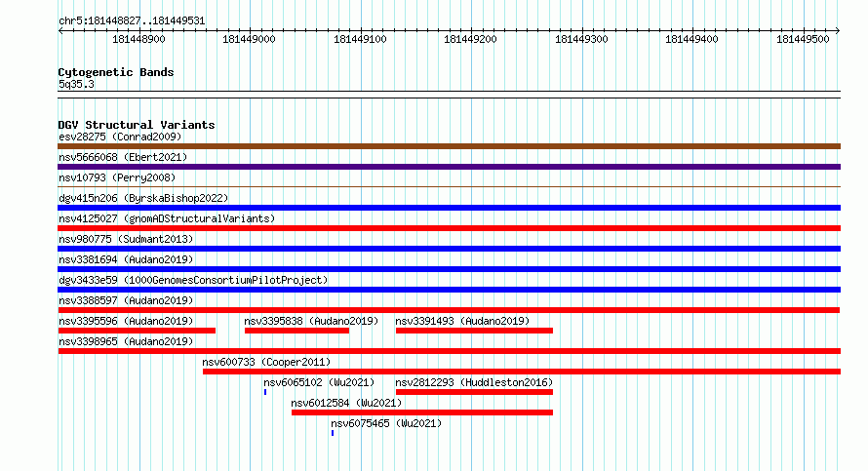Click nsv3381694 (Audano2019) label

[x=126, y=259]
